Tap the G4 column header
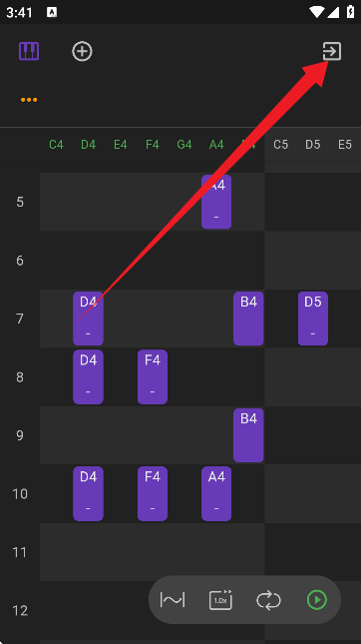Image resolution: width=361 pixels, height=644 pixels. tap(184, 145)
